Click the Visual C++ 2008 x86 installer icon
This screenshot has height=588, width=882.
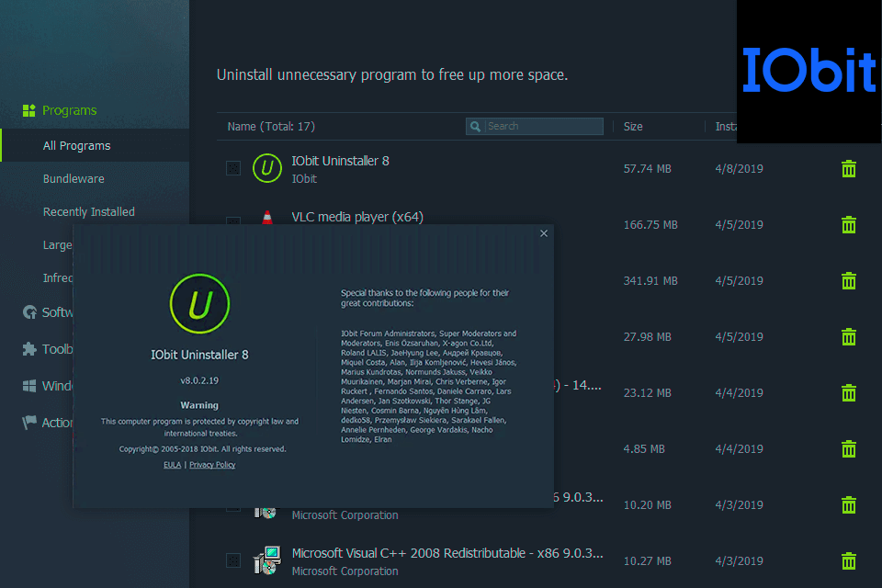[267, 560]
